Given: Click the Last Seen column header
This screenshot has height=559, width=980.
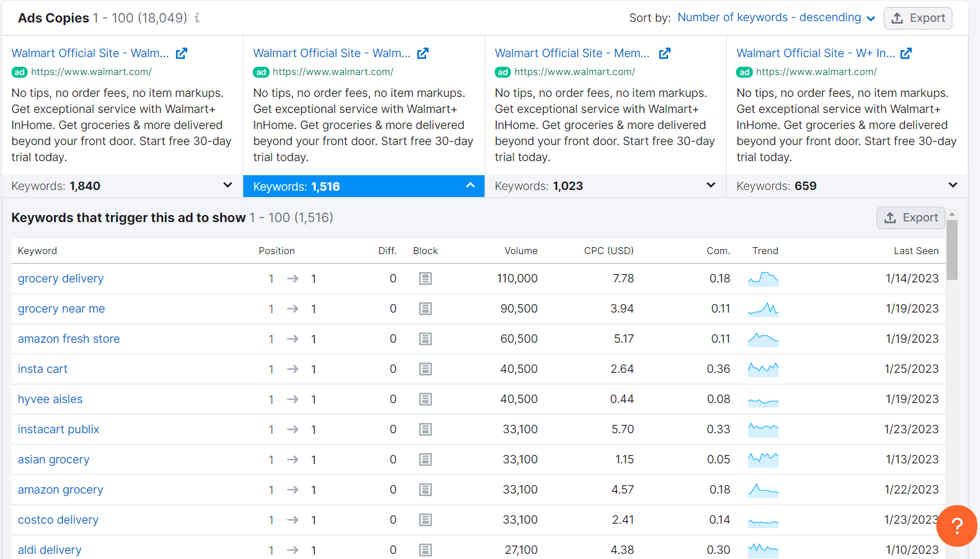Looking at the screenshot, I should (x=916, y=251).
